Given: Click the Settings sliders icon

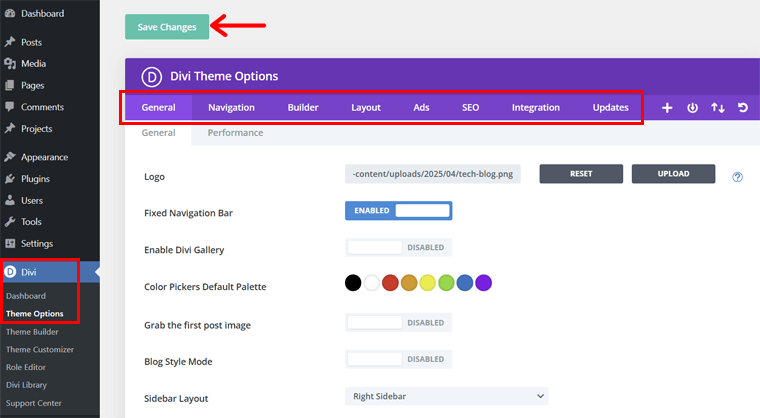Looking at the screenshot, I should 10,243.
